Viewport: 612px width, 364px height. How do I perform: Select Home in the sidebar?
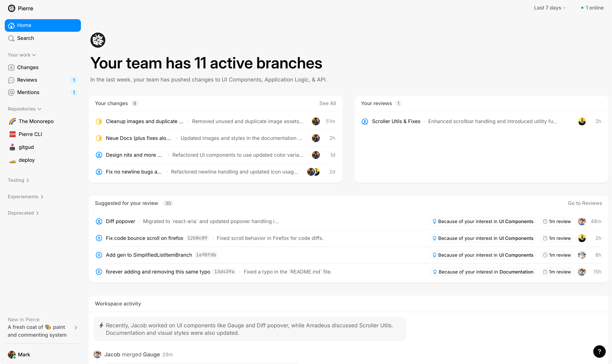pos(43,25)
